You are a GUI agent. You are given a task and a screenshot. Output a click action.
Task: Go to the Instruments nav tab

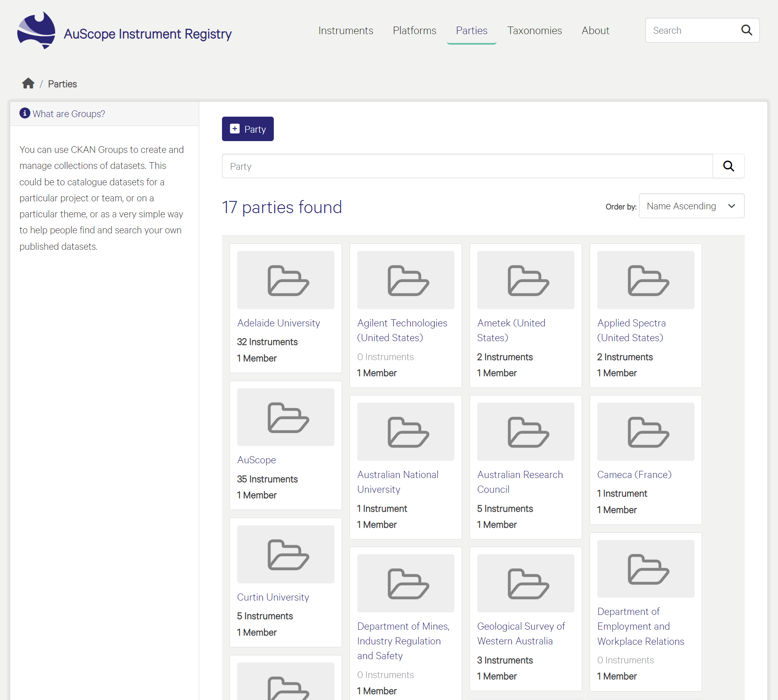tap(345, 30)
